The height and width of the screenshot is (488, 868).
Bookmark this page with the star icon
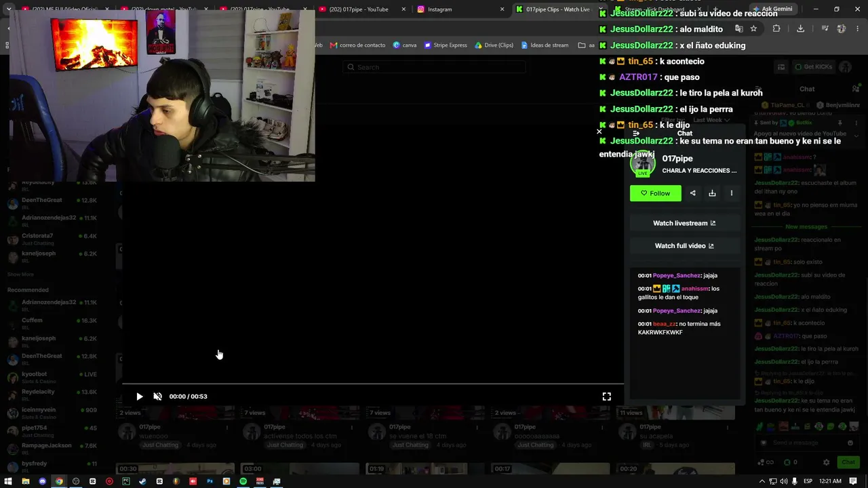(x=753, y=28)
